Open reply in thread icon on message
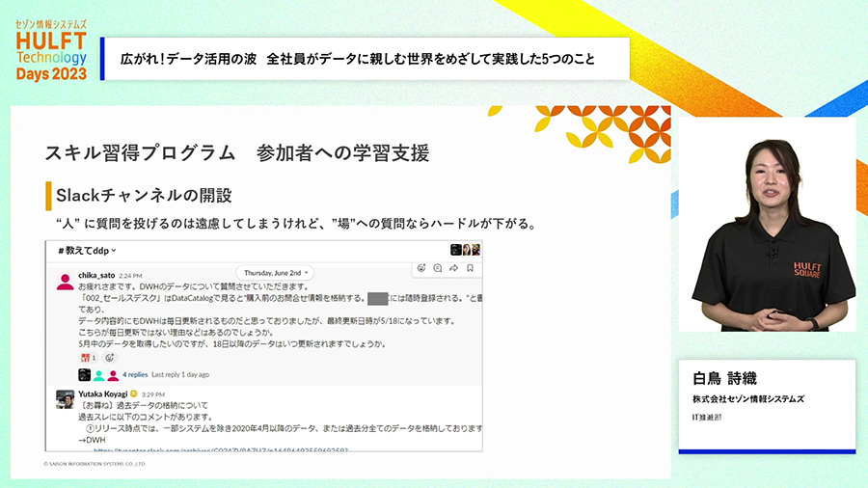This screenshot has height=488, width=868. (x=437, y=268)
